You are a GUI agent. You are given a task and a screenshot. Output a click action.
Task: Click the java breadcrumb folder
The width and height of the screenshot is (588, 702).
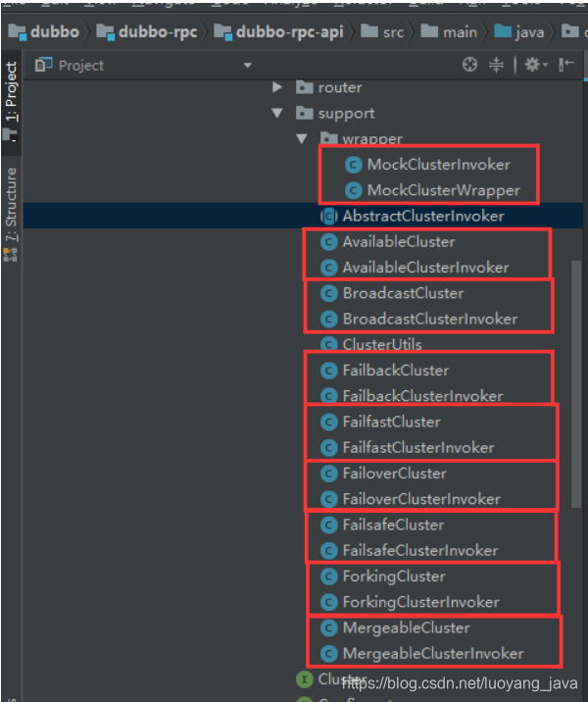pyautogui.click(x=519, y=32)
